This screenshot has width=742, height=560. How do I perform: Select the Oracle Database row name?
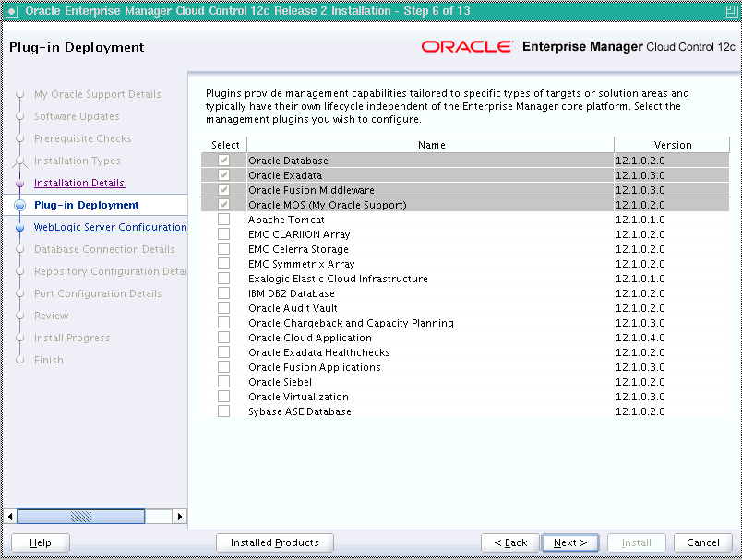(x=288, y=161)
